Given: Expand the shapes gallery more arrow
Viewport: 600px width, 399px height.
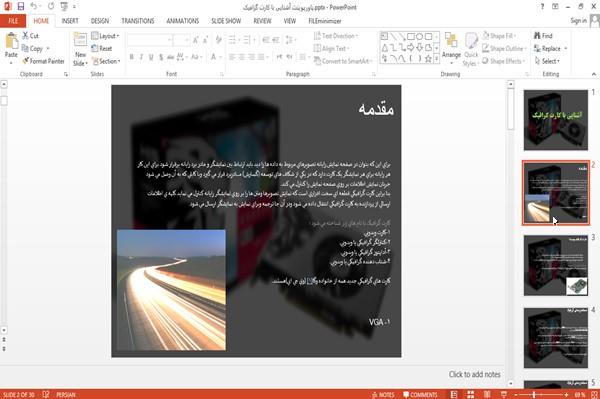Looking at the screenshot, I should coord(437,59).
